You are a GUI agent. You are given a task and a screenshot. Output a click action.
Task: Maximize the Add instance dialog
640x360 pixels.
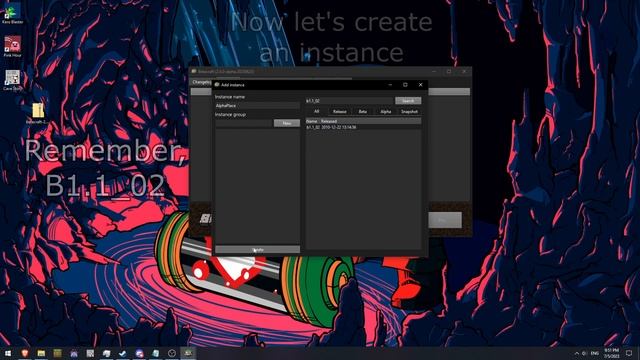click(405, 84)
